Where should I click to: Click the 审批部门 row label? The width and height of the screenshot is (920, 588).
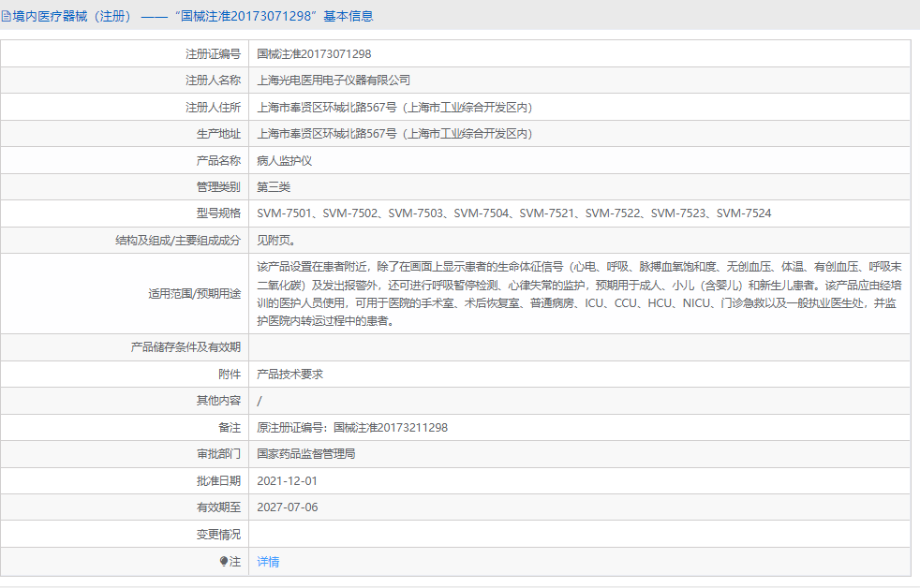pos(218,454)
